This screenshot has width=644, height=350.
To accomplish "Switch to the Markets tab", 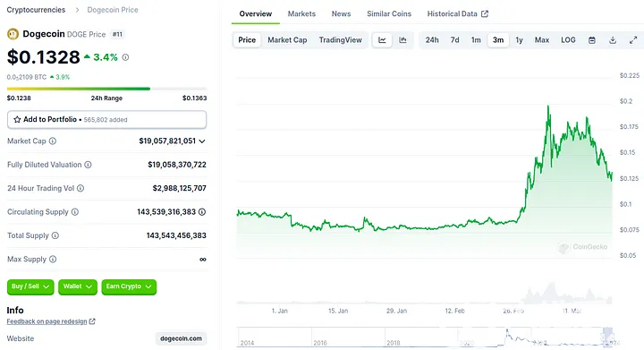I will [x=301, y=14].
